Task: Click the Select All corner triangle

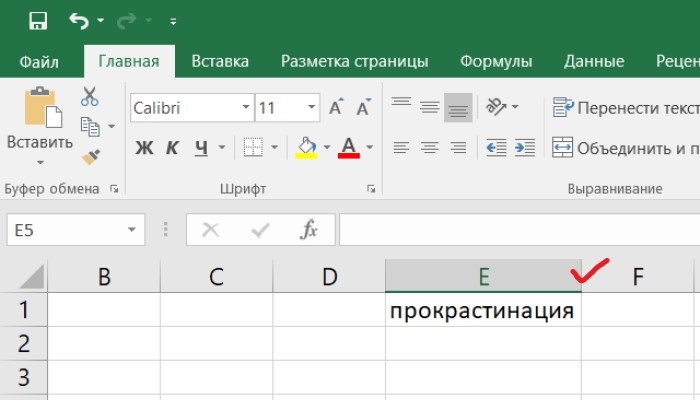Action: point(31,277)
